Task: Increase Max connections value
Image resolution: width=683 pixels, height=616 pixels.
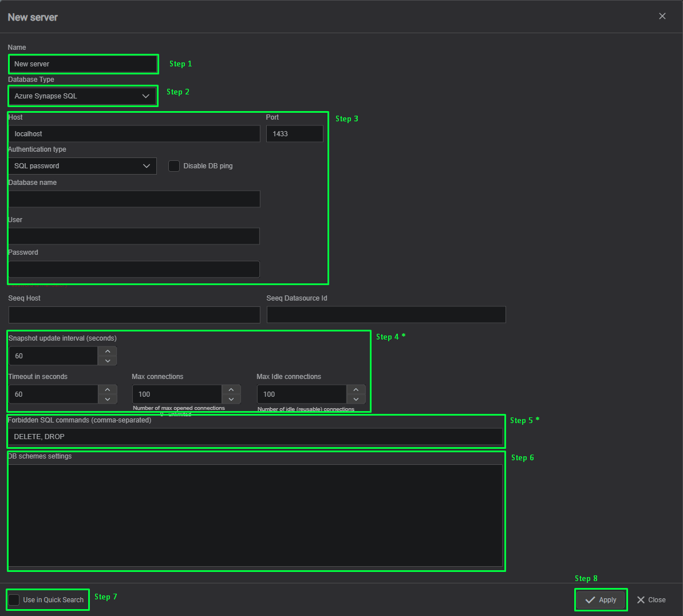Action: pyautogui.click(x=231, y=389)
